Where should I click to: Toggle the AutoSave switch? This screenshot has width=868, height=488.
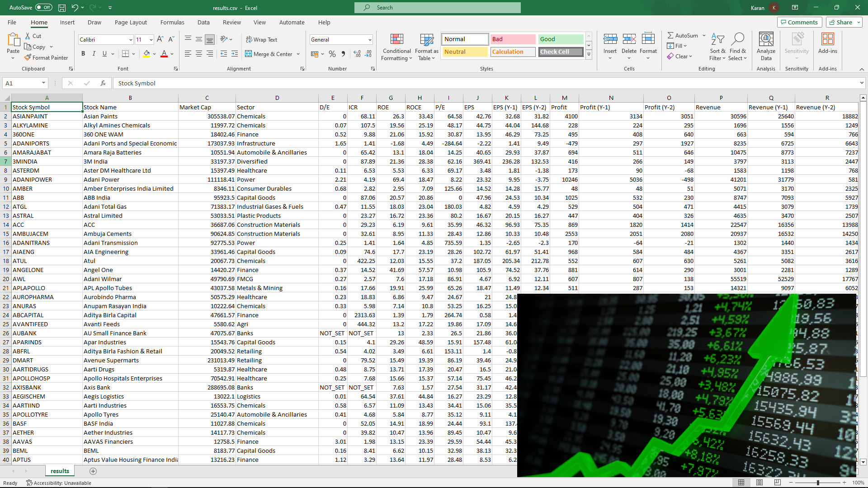[44, 8]
